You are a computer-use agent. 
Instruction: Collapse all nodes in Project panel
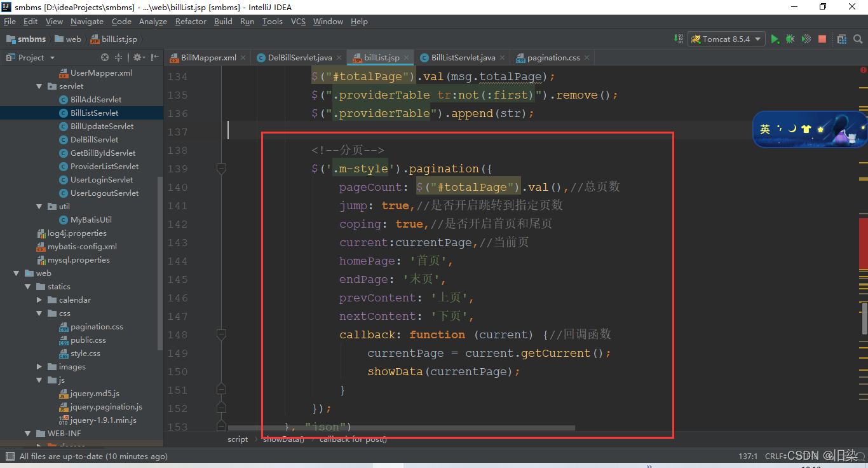pyautogui.click(x=119, y=57)
